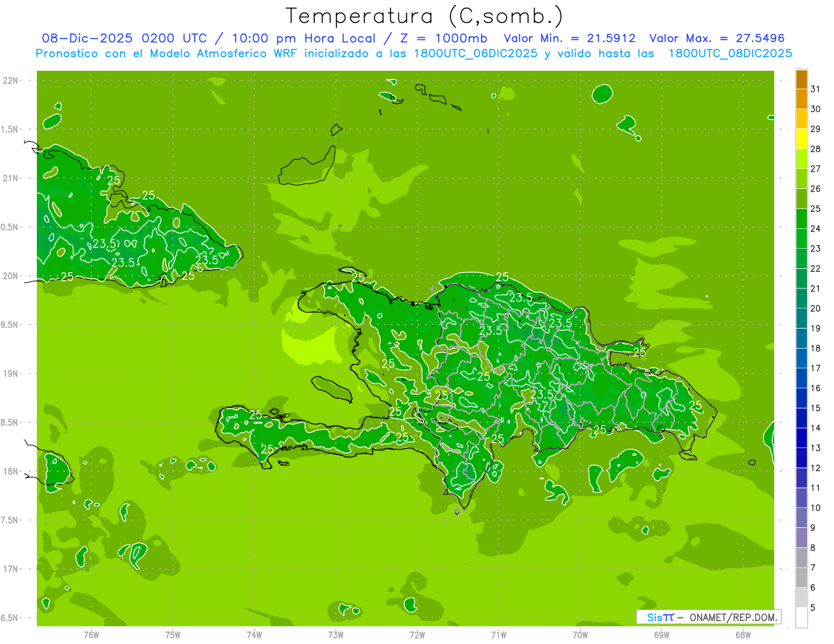Click the "SisTT - ONAMET/REP.DOM." credit label
Viewport: 834px width, 644px height.
click(x=710, y=617)
